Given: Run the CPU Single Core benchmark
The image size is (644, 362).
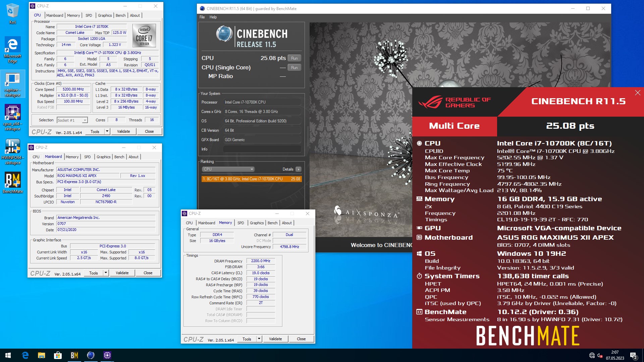Looking at the screenshot, I should coord(294,68).
